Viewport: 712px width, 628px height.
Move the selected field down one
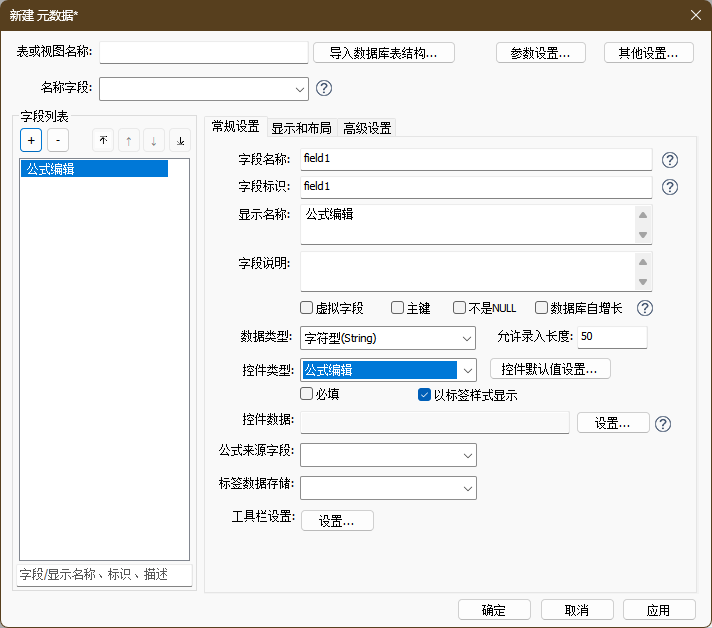(x=154, y=141)
